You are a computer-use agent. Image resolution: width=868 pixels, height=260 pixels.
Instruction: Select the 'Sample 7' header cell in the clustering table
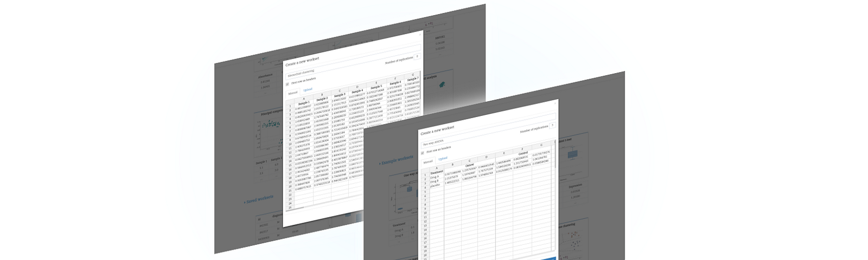pos(412,79)
